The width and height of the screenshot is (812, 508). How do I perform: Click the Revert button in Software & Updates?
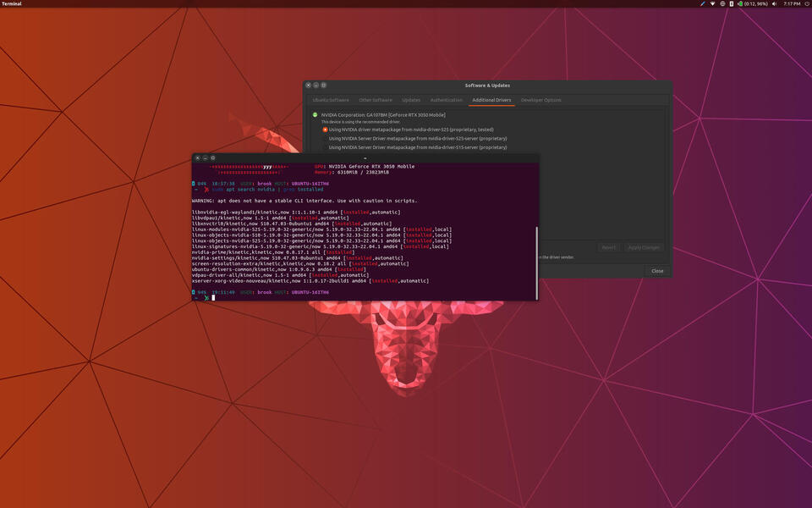[609, 247]
